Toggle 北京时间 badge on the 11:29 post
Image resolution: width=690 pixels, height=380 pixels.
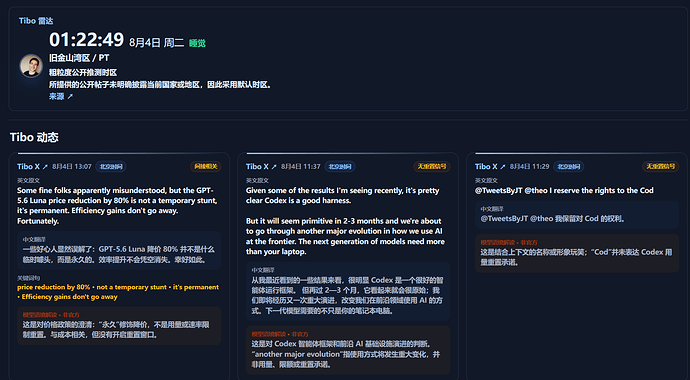pyautogui.click(x=569, y=167)
